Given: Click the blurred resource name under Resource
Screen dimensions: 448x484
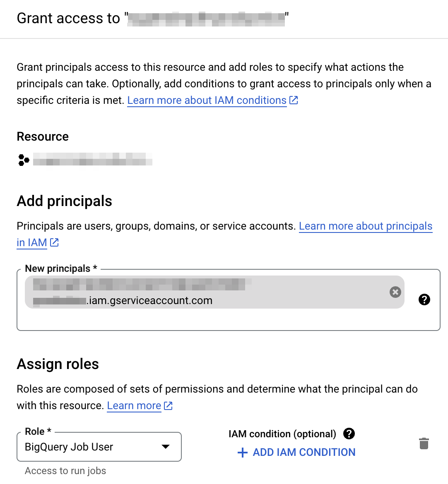Looking at the screenshot, I should click(x=92, y=160).
